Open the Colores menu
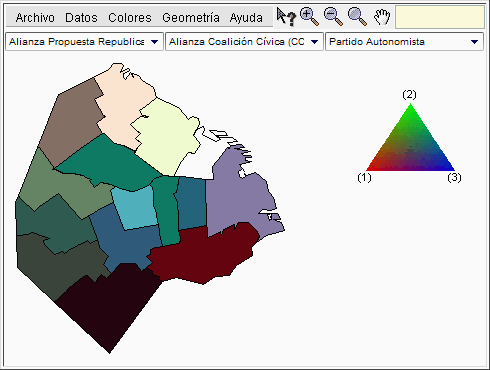 pyautogui.click(x=130, y=17)
